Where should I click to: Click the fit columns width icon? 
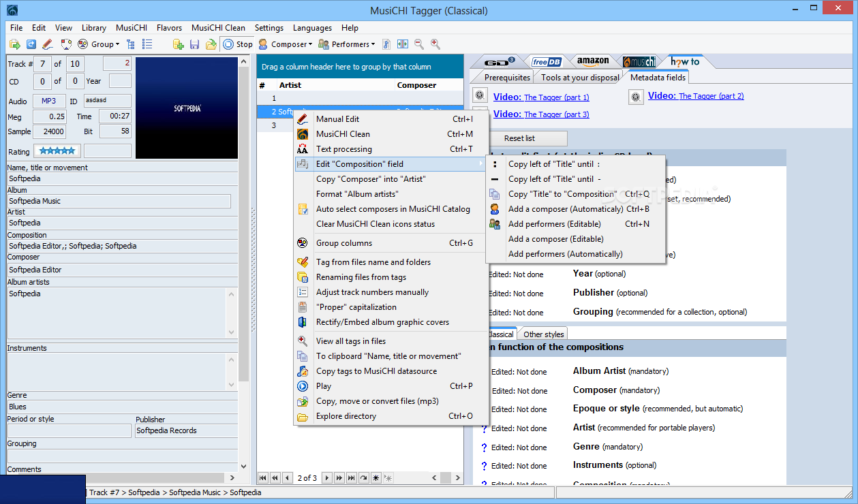point(402,44)
